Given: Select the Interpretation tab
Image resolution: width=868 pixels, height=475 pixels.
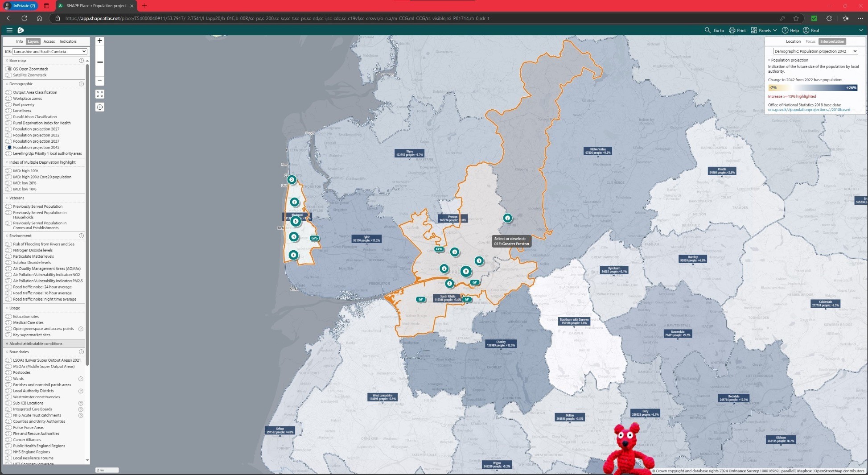Looking at the screenshot, I should 832,41.
